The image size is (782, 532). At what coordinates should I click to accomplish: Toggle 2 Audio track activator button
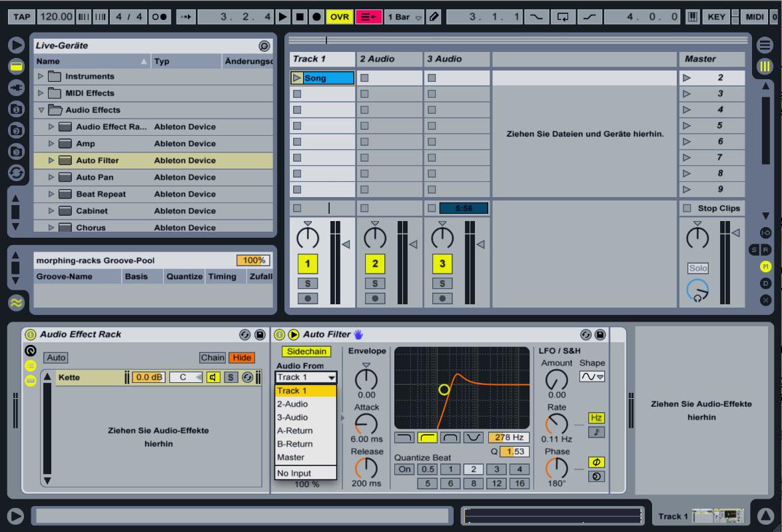(374, 264)
